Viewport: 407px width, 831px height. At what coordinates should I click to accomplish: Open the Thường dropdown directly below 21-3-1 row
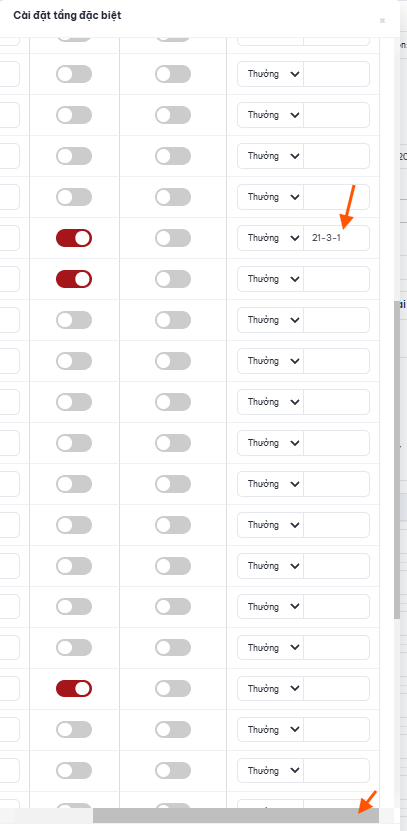[x=270, y=279]
